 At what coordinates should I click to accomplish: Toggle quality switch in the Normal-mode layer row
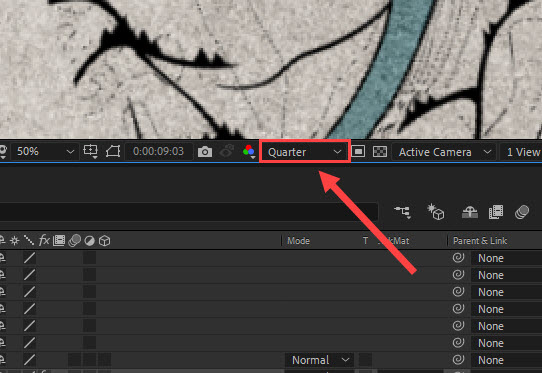click(x=30, y=360)
